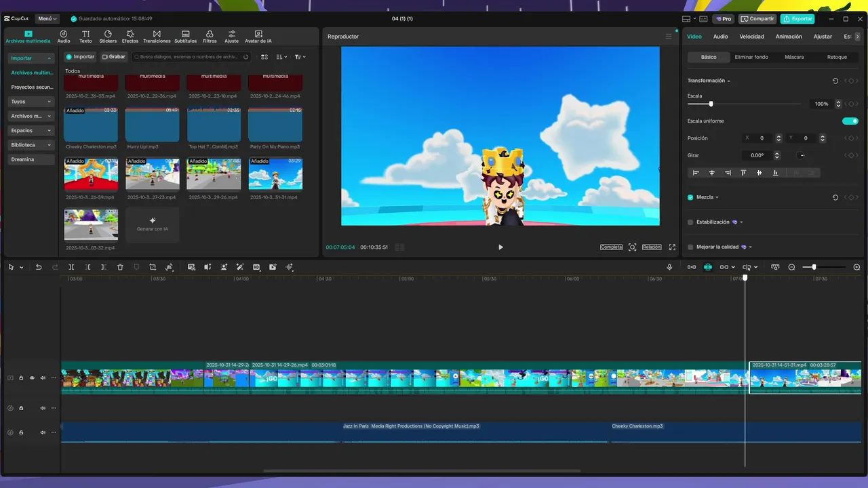This screenshot has height=488, width=868.
Task: Select the crop tool in timeline toolbar
Action: (x=153, y=267)
